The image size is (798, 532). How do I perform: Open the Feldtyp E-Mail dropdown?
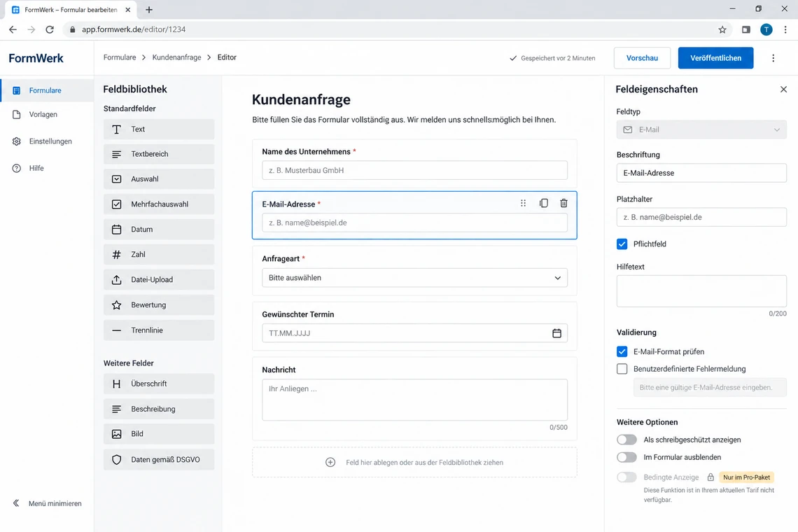pyautogui.click(x=701, y=129)
